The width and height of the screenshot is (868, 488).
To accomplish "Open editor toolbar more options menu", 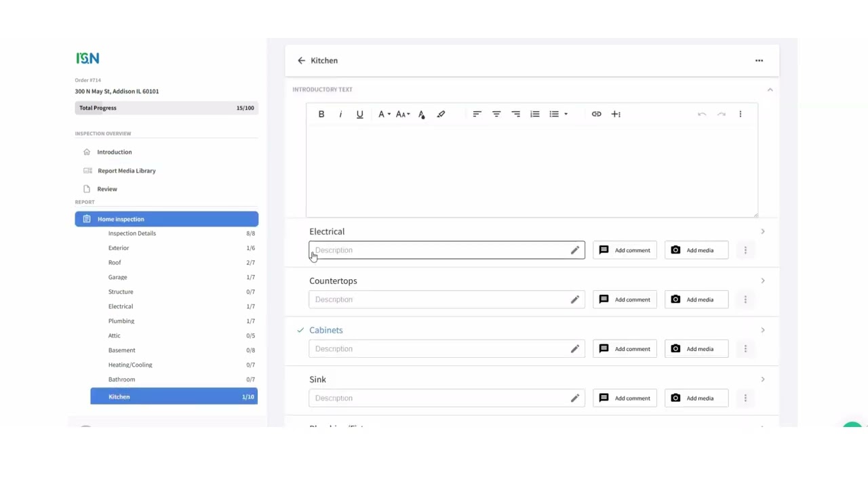I will (x=741, y=114).
